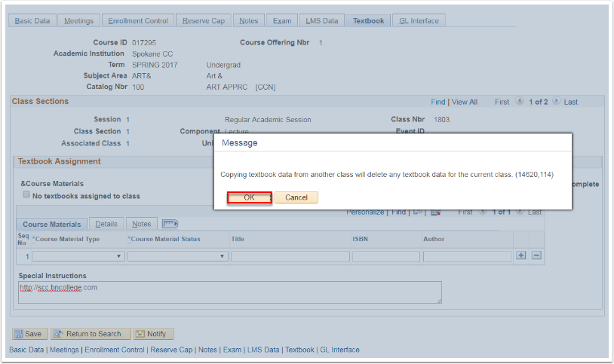Click into the Title input field
The image size is (614, 364).
[x=290, y=256]
